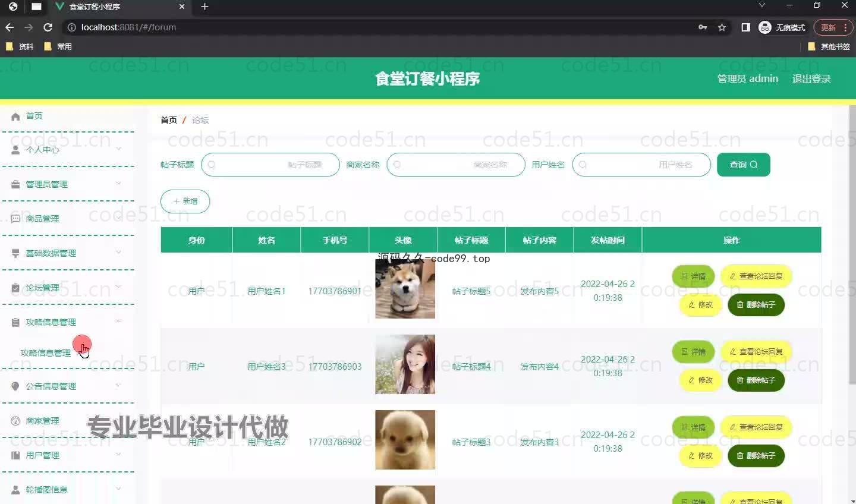Click the 论坛管理 clipboard icon
Image resolution: width=856 pixels, height=504 pixels.
click(15, 288)
